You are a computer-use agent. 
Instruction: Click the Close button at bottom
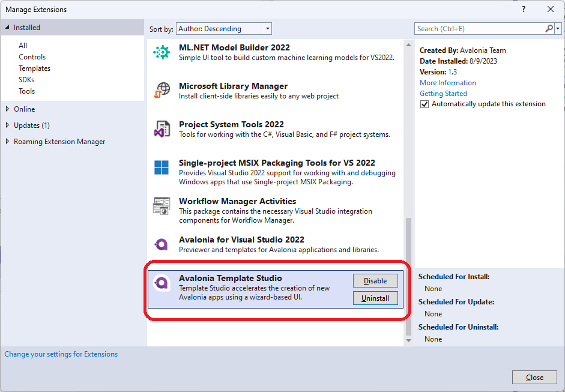point(534,377)
